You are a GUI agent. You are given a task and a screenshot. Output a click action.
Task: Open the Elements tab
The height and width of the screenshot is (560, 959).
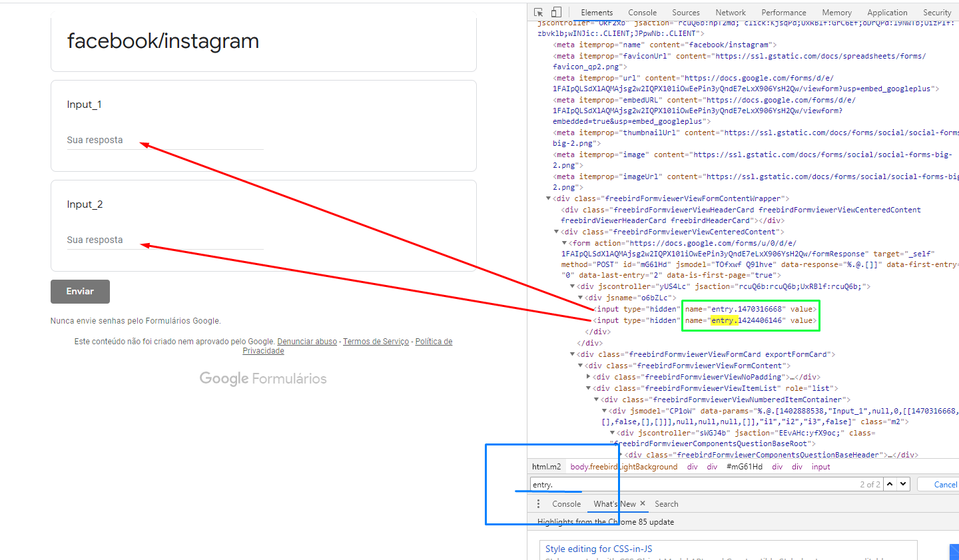[597, 12]
